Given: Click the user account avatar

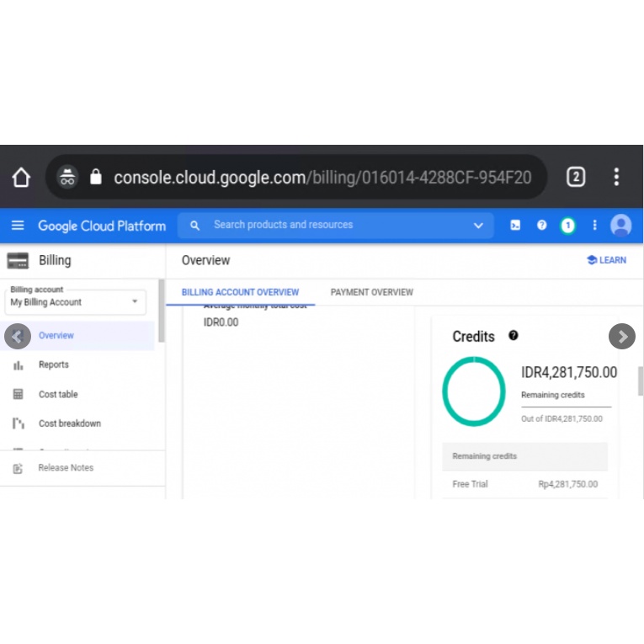Looking at the screenshot, I should 620,225.
